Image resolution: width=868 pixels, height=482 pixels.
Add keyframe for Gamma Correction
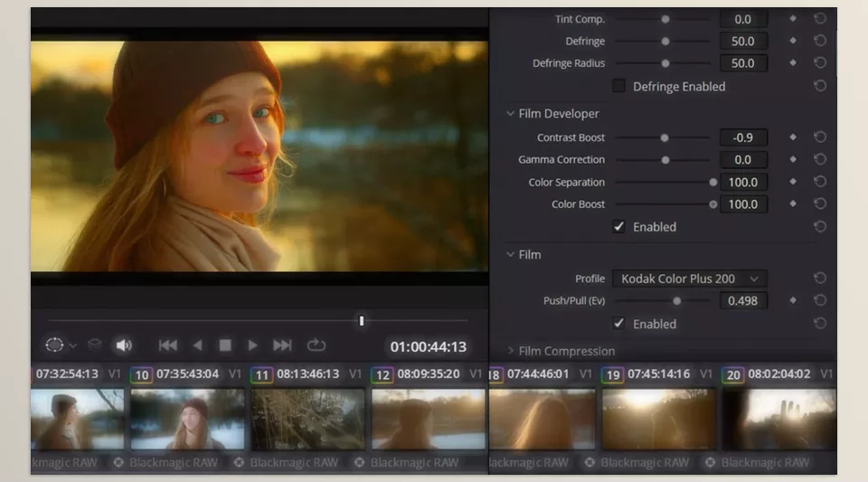tap(793, 159)
